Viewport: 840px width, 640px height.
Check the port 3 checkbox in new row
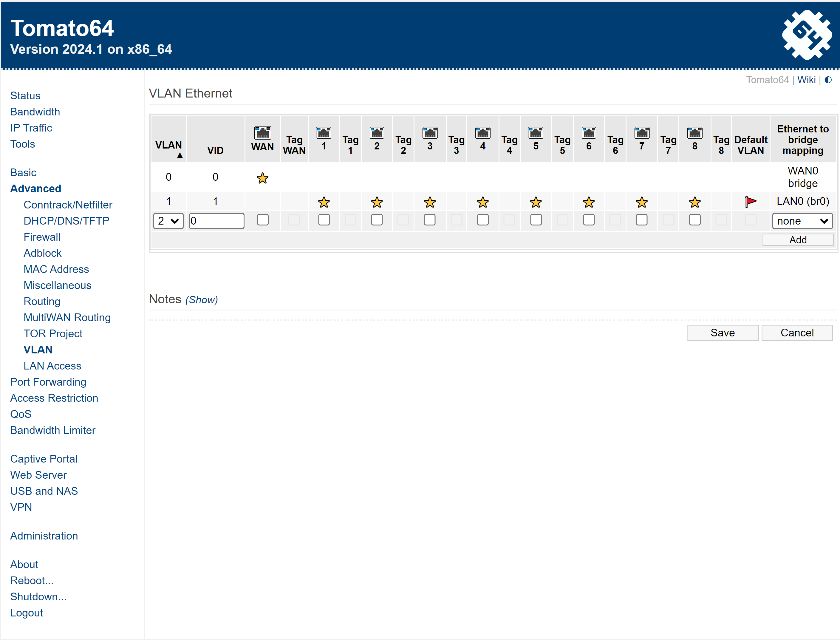click(x=429, y=220)
